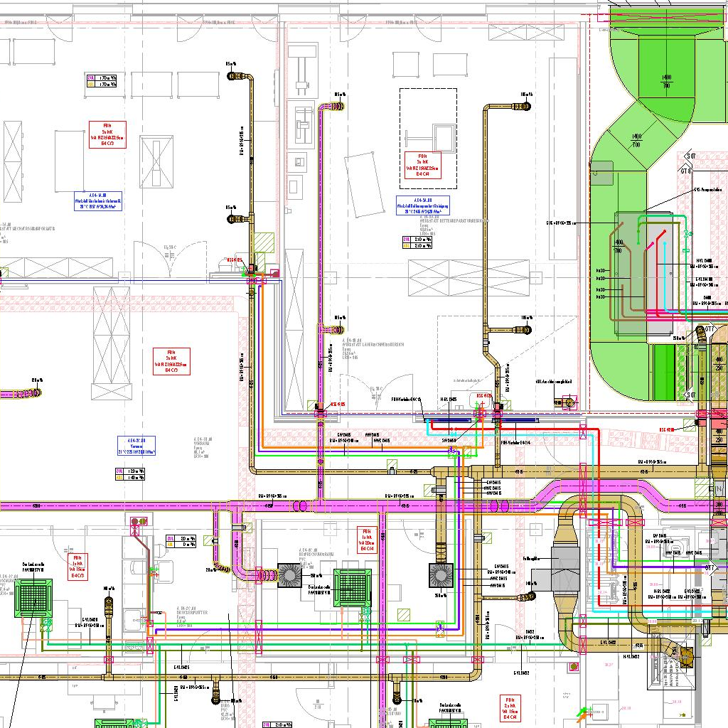The width and height of the screenshot is (728, 728).
Task: Select the red FBH label above the center cassette
Action: point(367,540)
